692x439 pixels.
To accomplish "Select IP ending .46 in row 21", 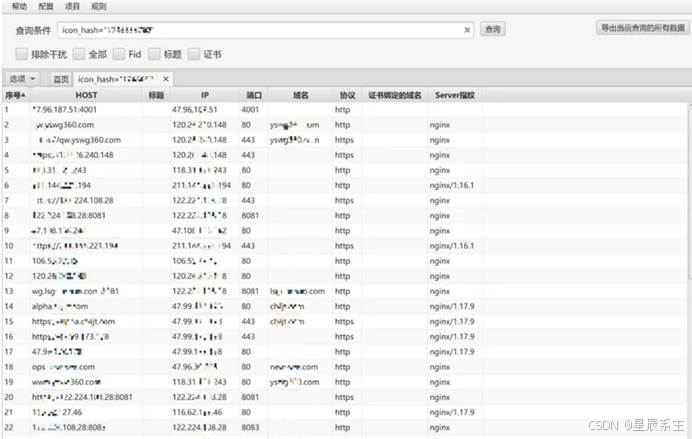I will pos(197,412).
